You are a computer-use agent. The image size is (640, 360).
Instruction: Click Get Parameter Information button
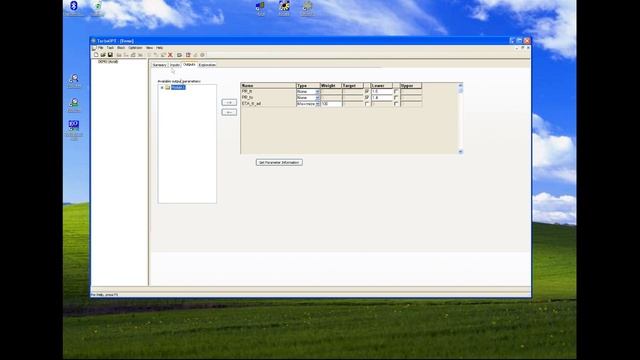click(279, 162)
